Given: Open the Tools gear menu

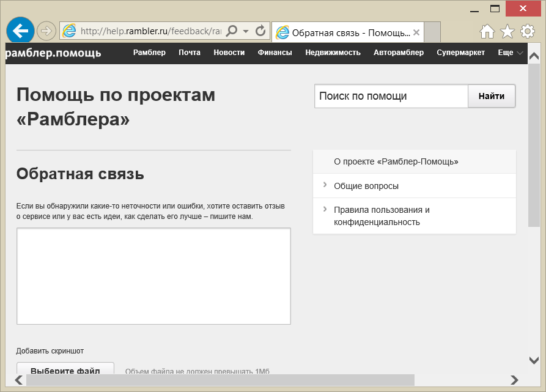Looking at the screenshot, I should pyautogui.click(x=528, y=31).
